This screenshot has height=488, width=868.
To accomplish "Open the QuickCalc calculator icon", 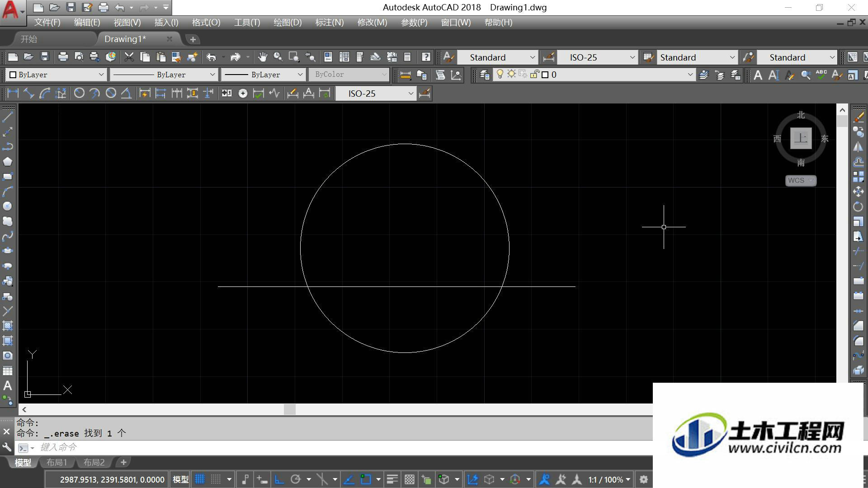I will (407, 57).
